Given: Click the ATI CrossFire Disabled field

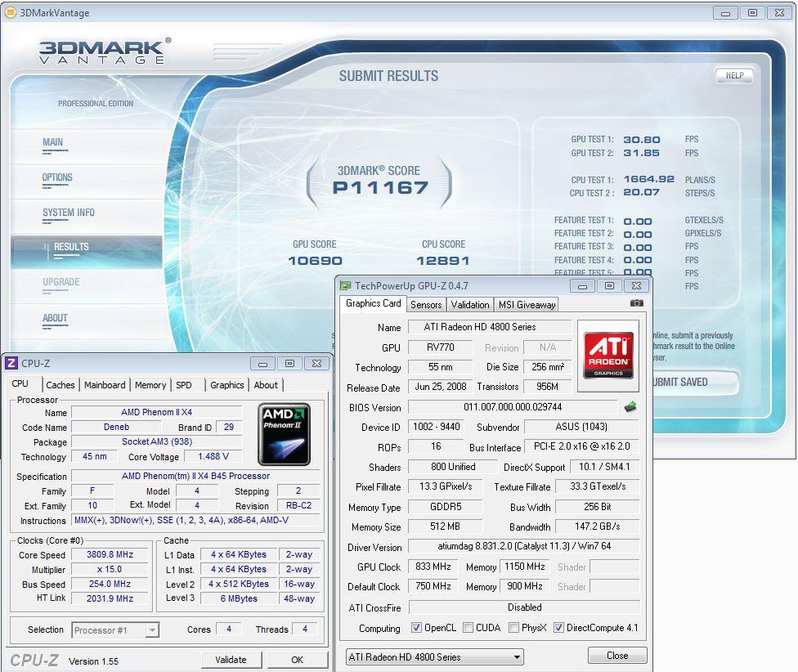Looking at the screenshot, I should coord(523,607).
